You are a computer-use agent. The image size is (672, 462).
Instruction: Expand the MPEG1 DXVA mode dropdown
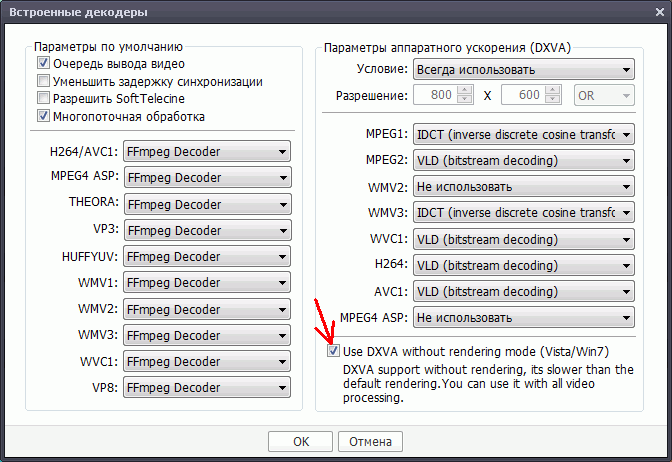point(523,134)
